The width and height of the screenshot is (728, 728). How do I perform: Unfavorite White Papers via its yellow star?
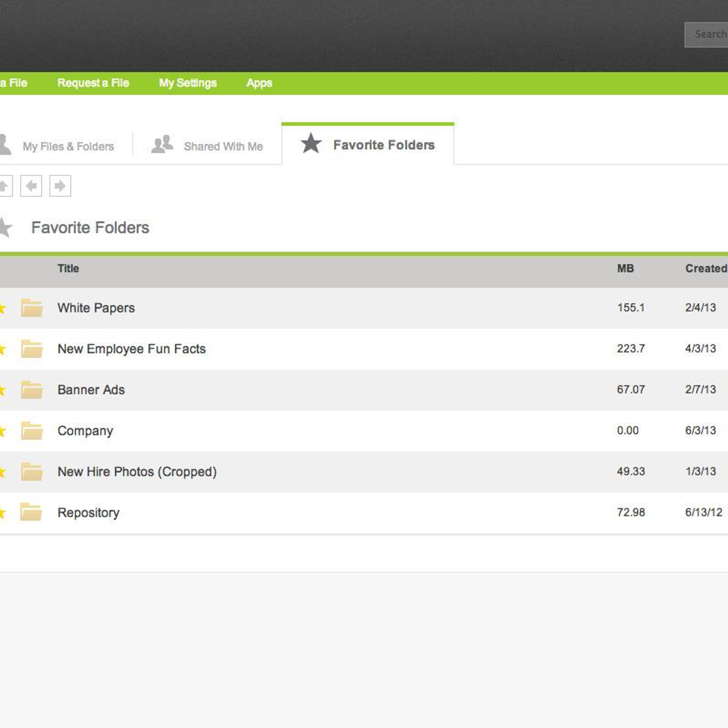(2, 308)
